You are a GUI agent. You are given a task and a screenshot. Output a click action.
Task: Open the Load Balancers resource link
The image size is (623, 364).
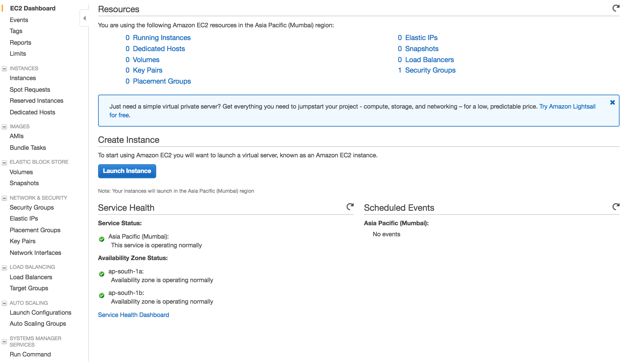click(x=429, y=60)
